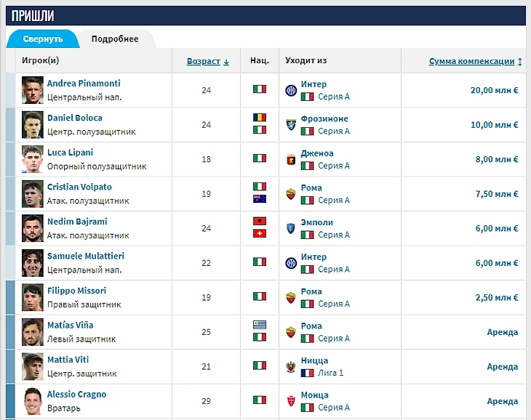The image size is (531, 420).
Task: Open Лига 1 league link
Action: pos(330,373)
